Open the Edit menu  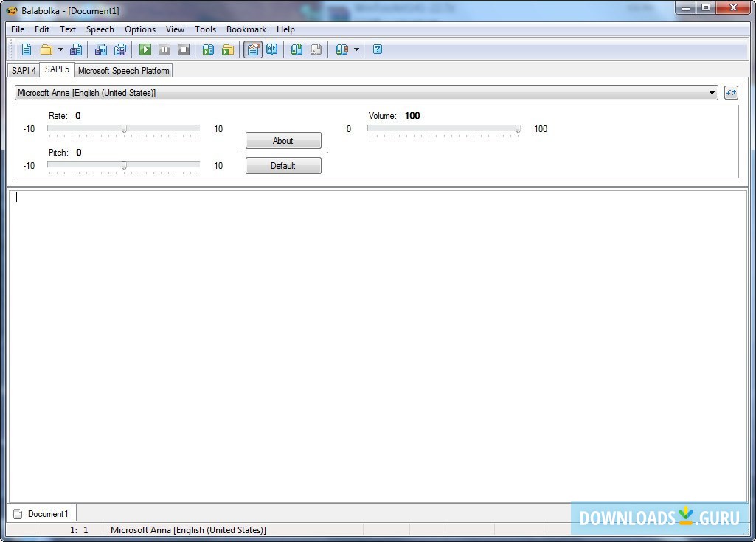pos(42,29)
